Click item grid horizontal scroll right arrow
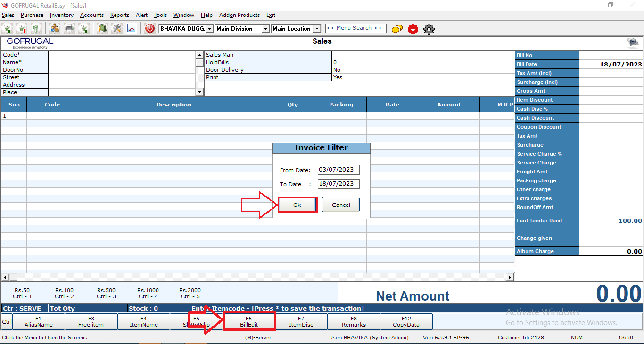 click(x=510, y=277)
